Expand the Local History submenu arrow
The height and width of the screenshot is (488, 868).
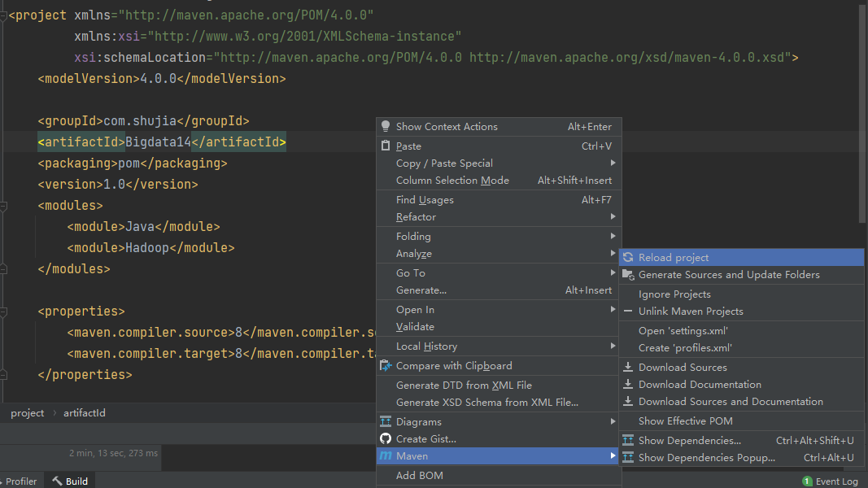coord(613,346)
